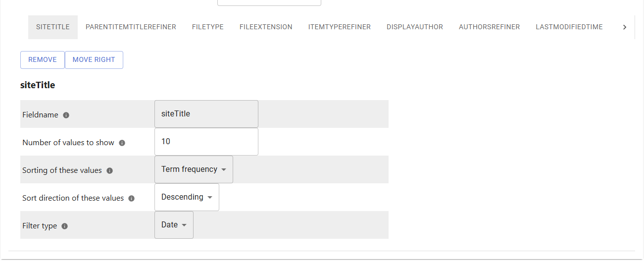Click the MOVE RIGHT button
644x271 pixels.
94,60
